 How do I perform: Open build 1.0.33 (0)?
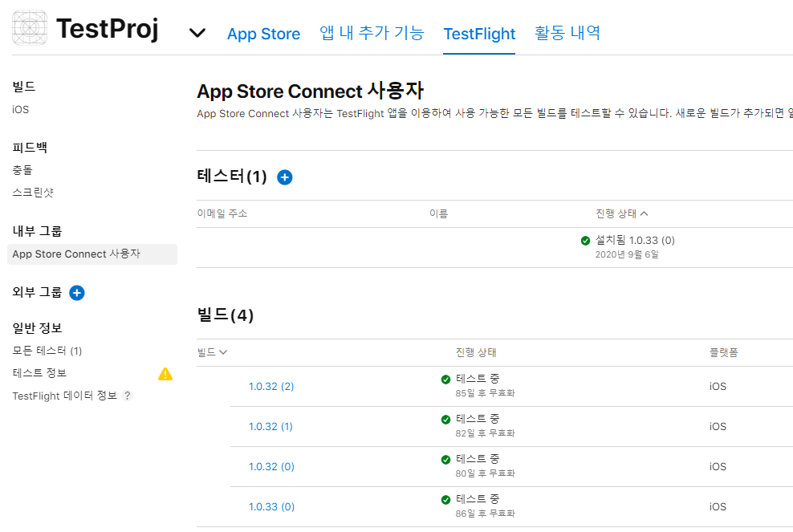pos(271,506)
